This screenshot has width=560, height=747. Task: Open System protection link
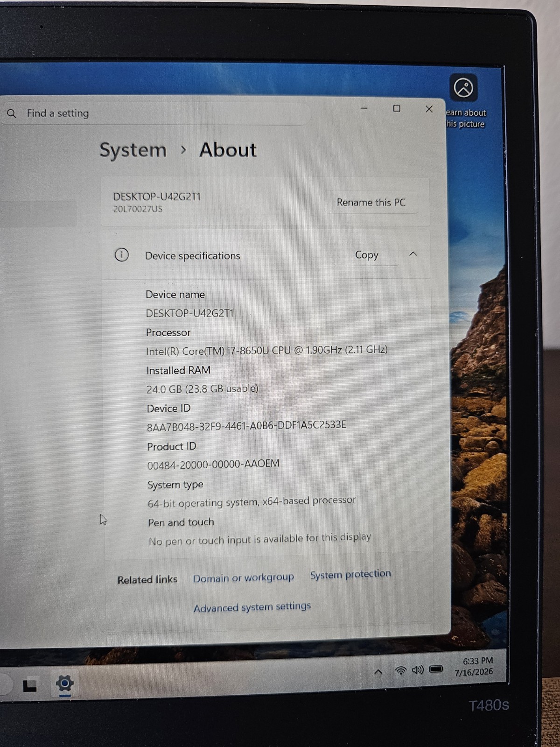[350, 574]
